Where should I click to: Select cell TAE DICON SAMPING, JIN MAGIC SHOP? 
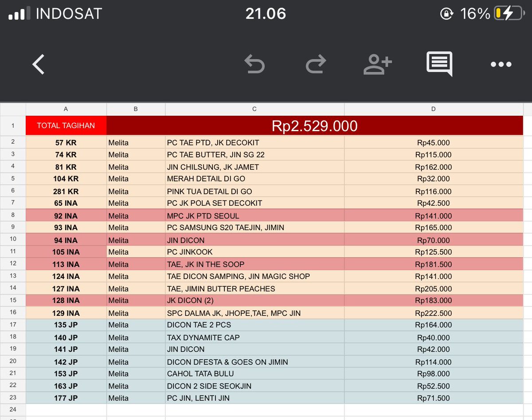click(x=255, y=276)
